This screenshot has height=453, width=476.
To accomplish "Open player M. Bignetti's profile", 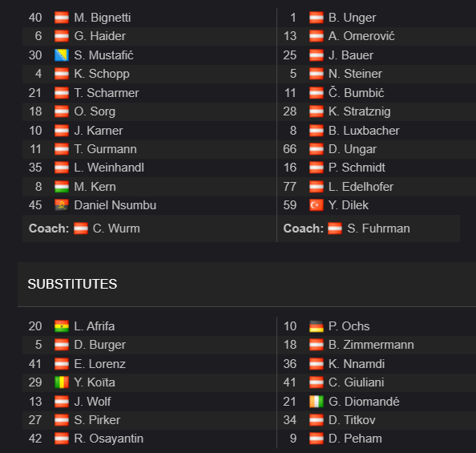I will pos(103,18).
